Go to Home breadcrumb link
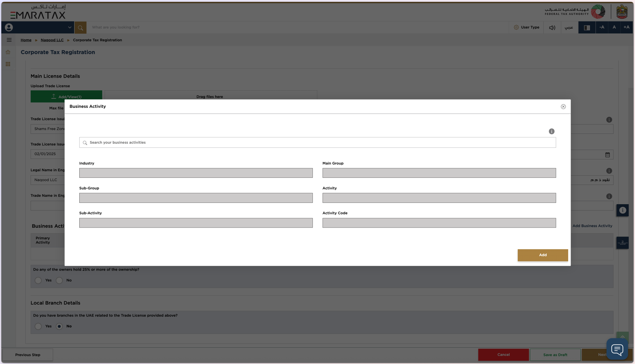This screenshot has height=364, width=635. pyautogui.click(x=26, y=40)
